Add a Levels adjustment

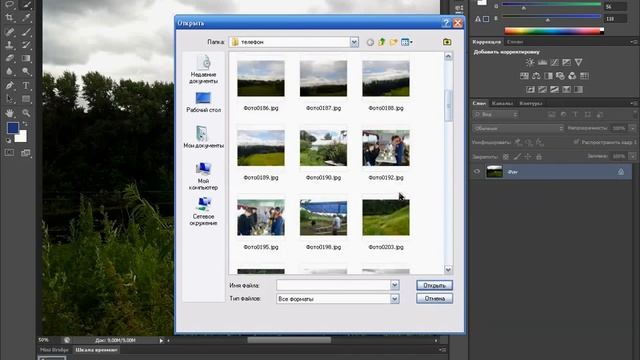(x=542, y=62)
